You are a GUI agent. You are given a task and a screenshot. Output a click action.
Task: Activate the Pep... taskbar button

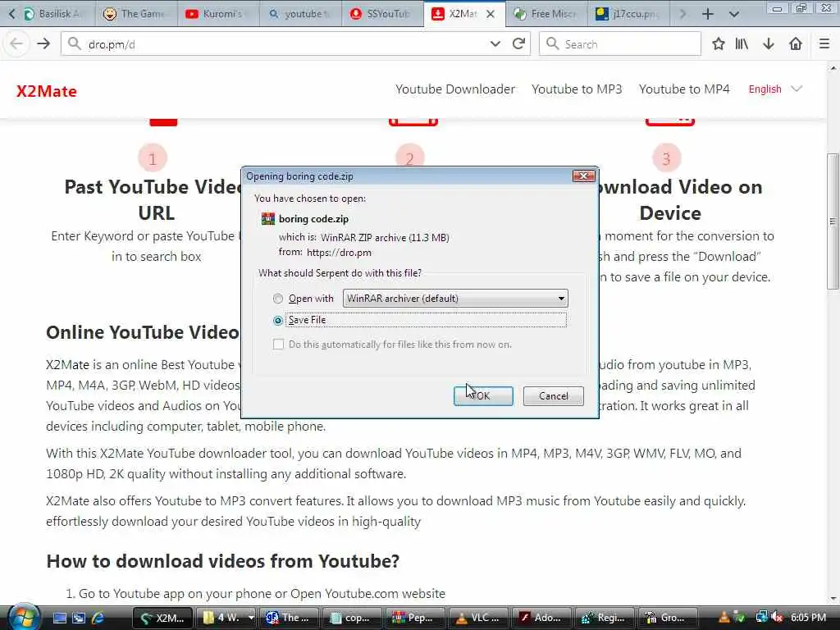(x=415, y=619)
